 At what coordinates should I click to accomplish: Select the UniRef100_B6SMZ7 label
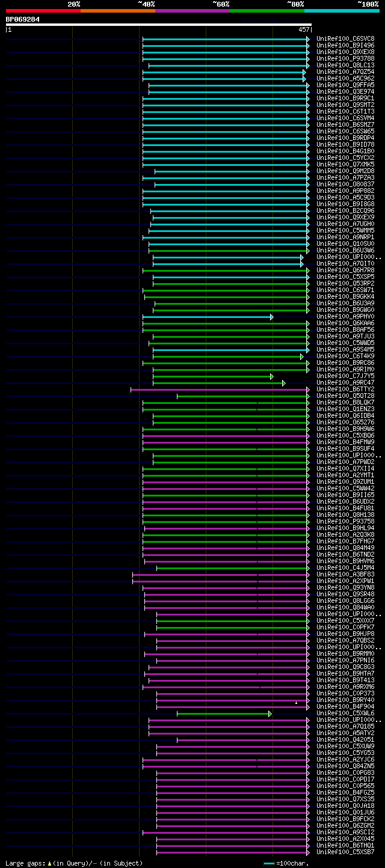[345, 124]
